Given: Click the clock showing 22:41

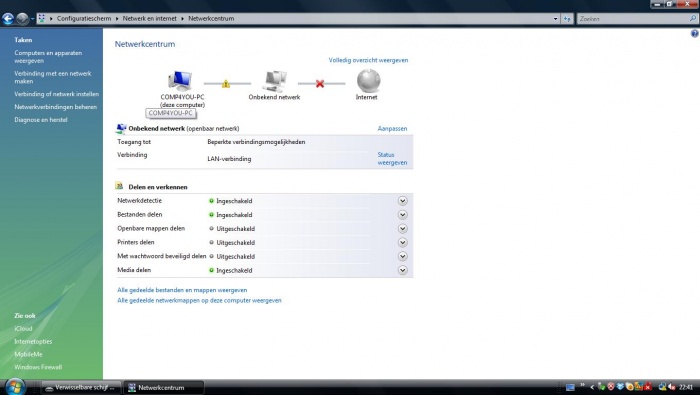Looking at the screenshot, I should coord(686,387).
